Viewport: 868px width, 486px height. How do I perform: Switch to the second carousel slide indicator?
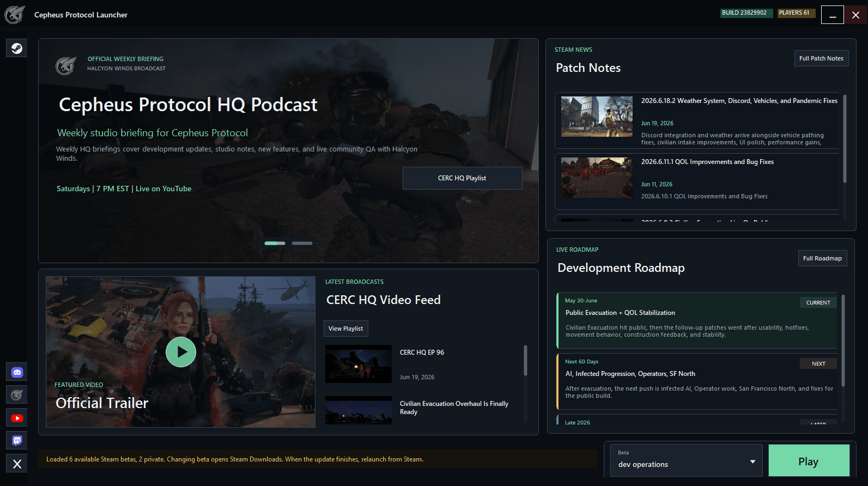(x=302, y=243)
